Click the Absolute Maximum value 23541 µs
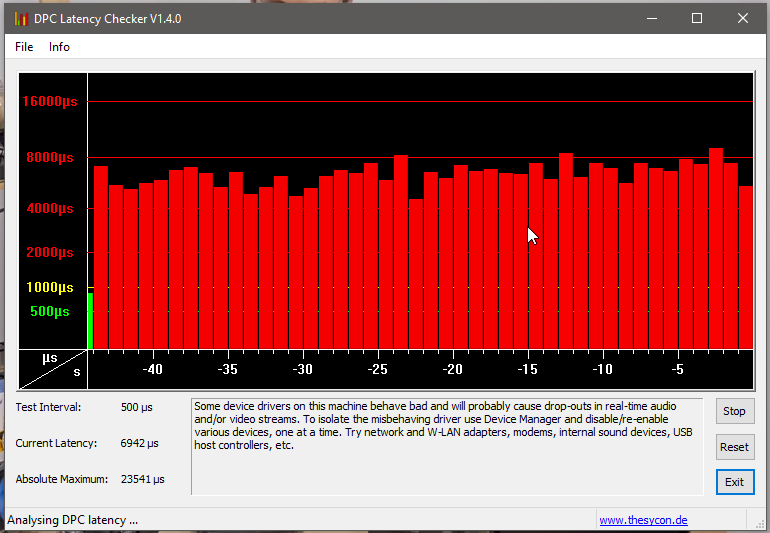 coord(142,479)
